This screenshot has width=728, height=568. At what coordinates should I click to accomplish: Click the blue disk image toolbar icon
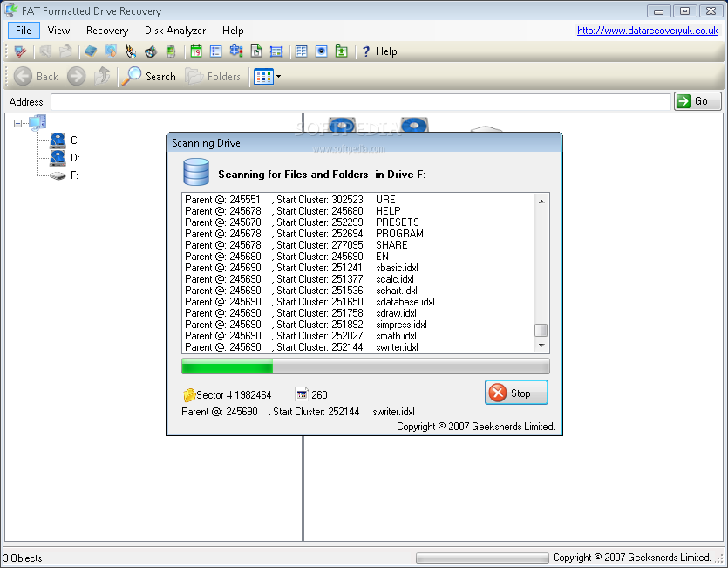[322, 51]
